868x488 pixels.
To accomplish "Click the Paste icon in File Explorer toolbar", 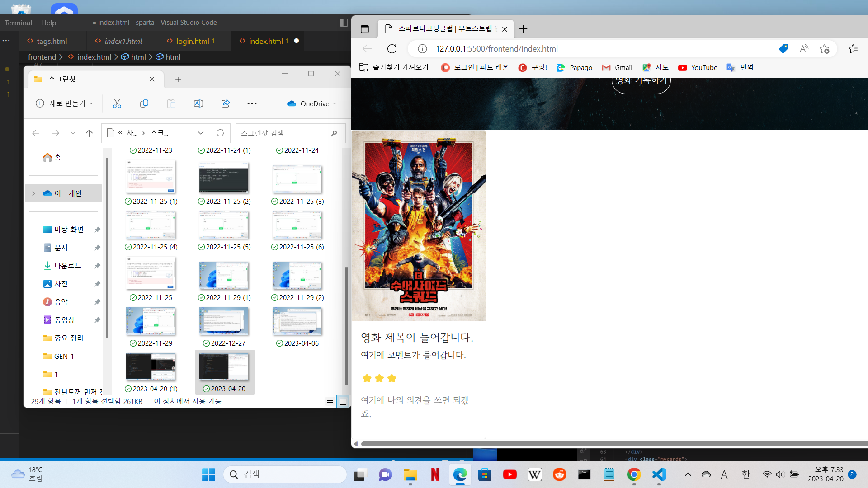I will [x=171, y=103].
